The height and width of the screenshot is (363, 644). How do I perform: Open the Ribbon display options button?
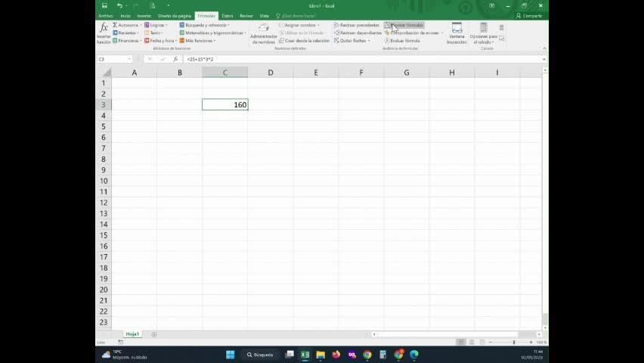click(491, 6)
